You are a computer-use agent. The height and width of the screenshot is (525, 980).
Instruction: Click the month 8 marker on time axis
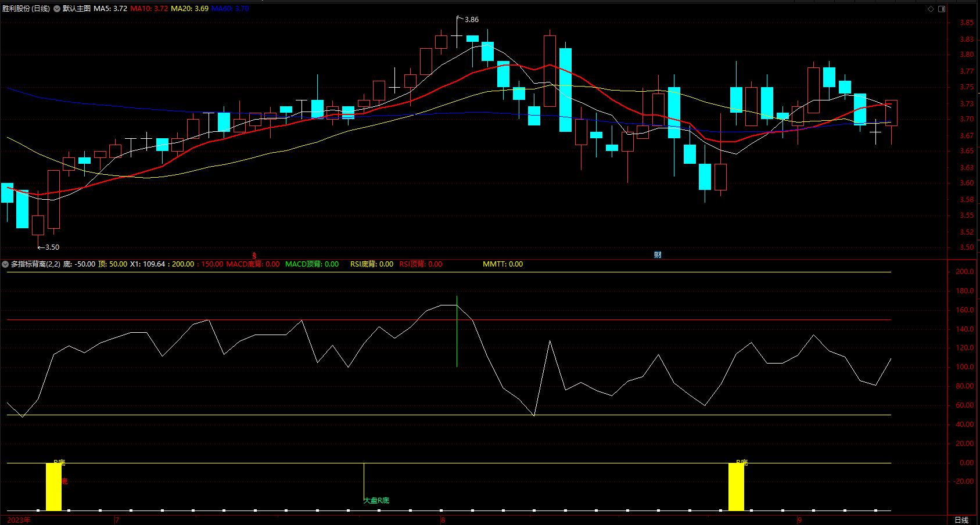pos(443,520)
